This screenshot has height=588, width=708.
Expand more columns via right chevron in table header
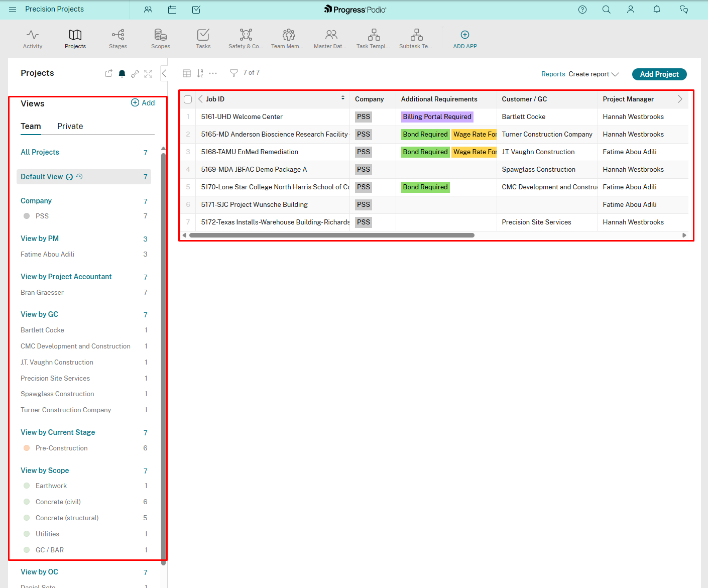point(680,99)
